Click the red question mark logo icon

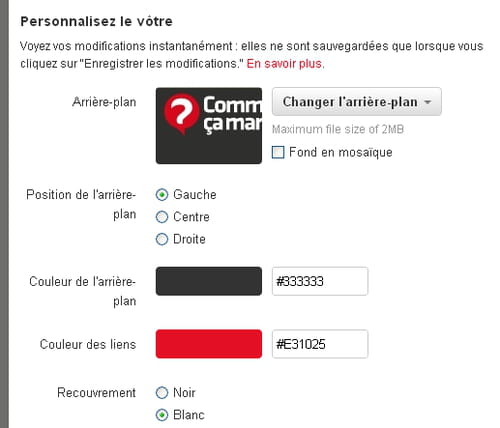182,114
